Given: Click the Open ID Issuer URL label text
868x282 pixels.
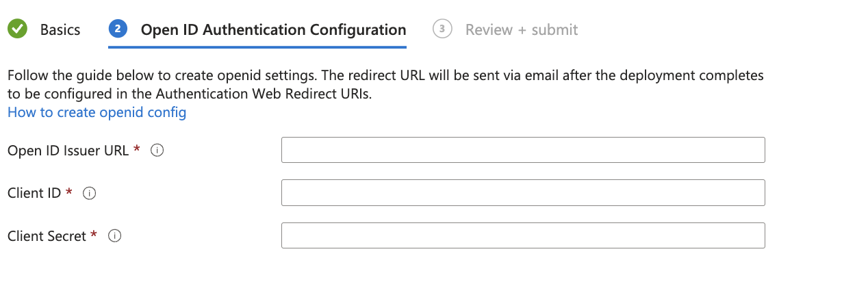Looking at the screenshot, I should pyautogui.click(x=68, y=151).
